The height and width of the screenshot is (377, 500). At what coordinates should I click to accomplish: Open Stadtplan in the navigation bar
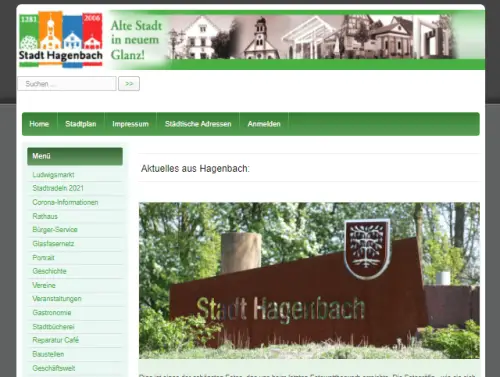tap(81, 124)
